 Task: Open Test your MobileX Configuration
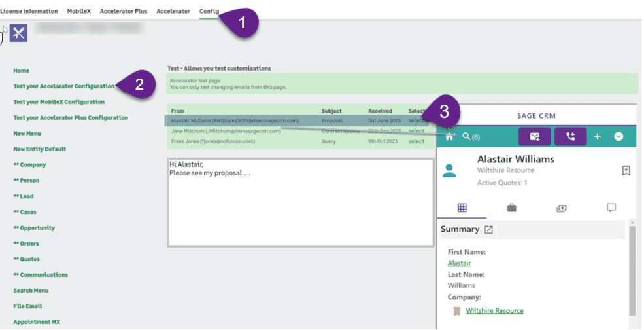pyautogui.click(x=59, y=101)
